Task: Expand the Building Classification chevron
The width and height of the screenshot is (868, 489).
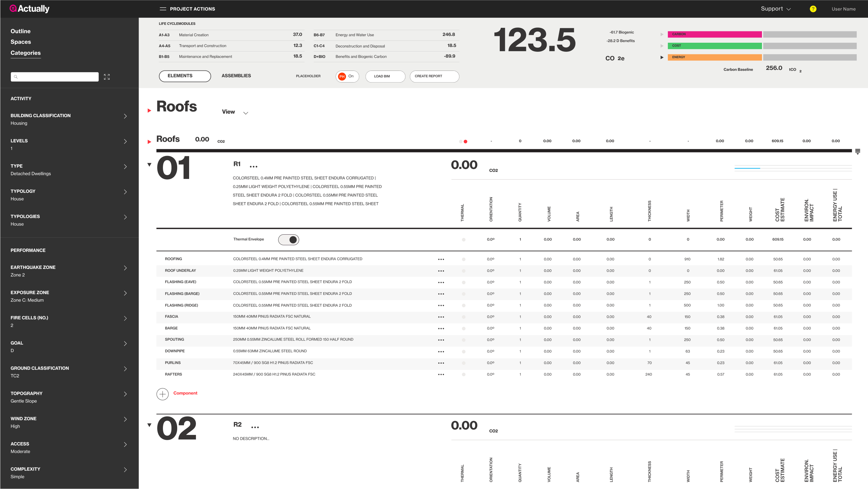Action: (125, 116)
